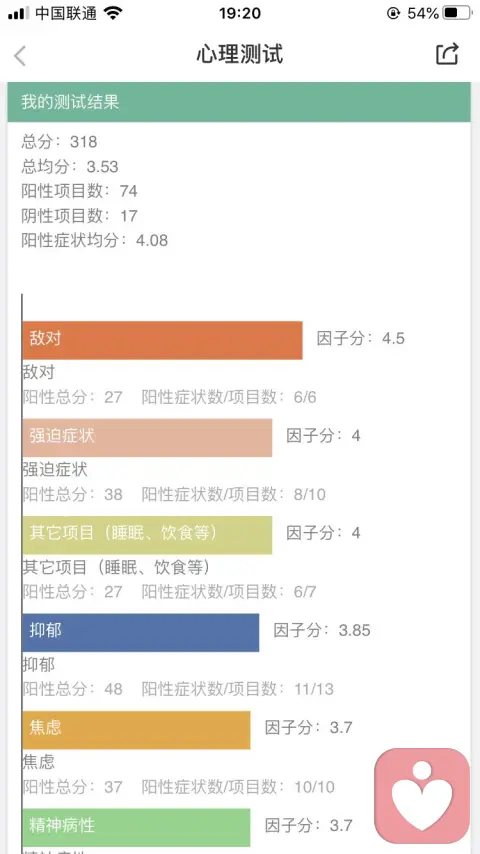
Task: Tap the pink heart floating app icon
Action: 422,795
